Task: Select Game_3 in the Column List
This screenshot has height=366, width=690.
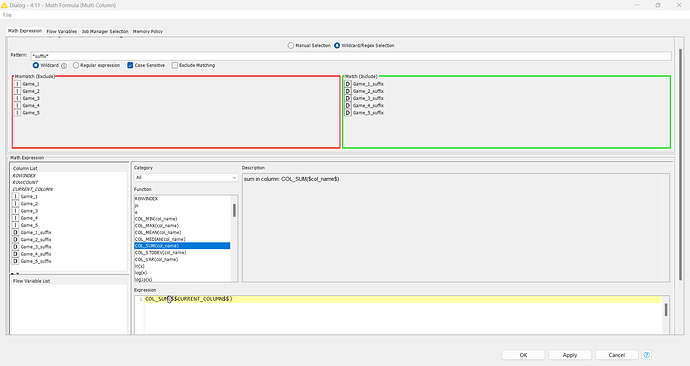Action: (29, 211)
